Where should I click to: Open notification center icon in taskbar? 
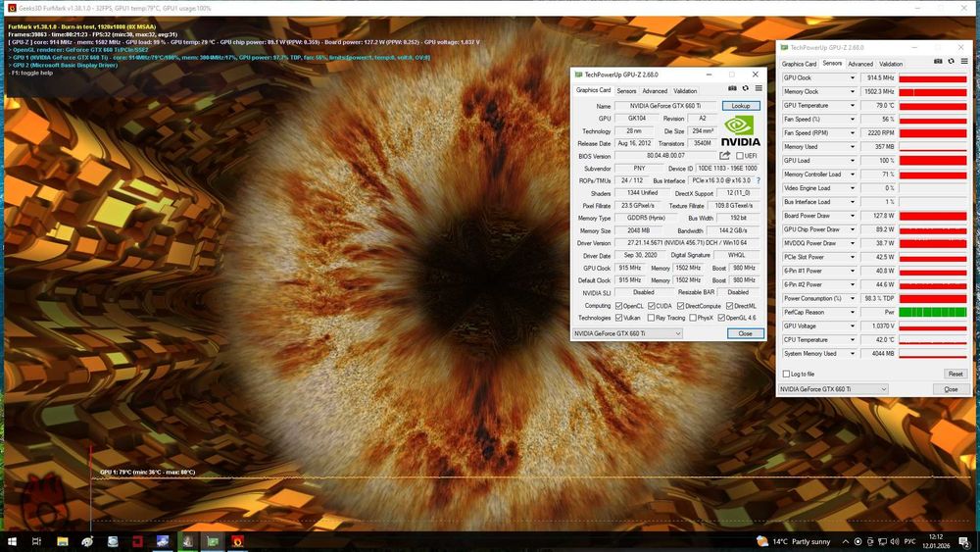click(965, 542)
